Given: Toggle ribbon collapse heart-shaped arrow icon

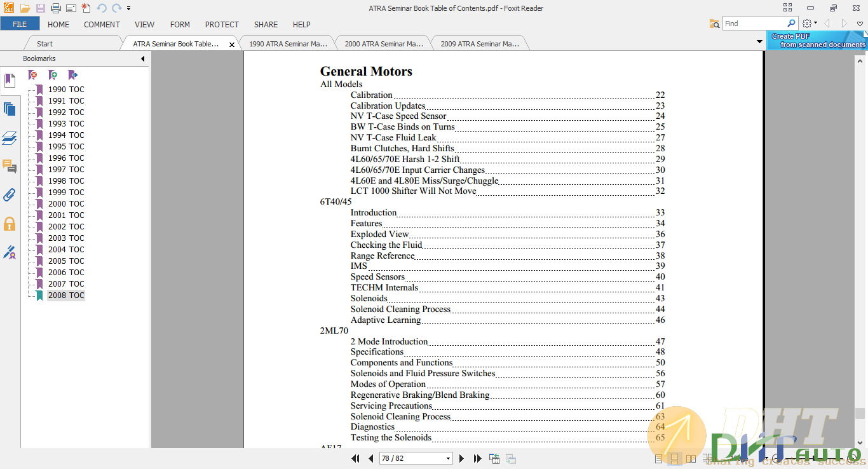Looking at the screenshot, I should pyautogui.click(x=860, y=24).
